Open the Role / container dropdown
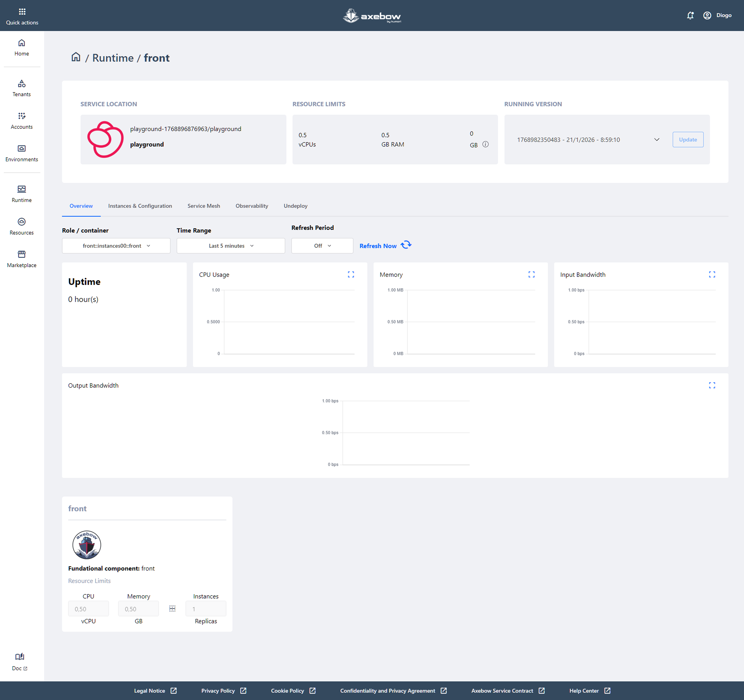This screenshot has height=700, width=744. click(x=116, y=245)
